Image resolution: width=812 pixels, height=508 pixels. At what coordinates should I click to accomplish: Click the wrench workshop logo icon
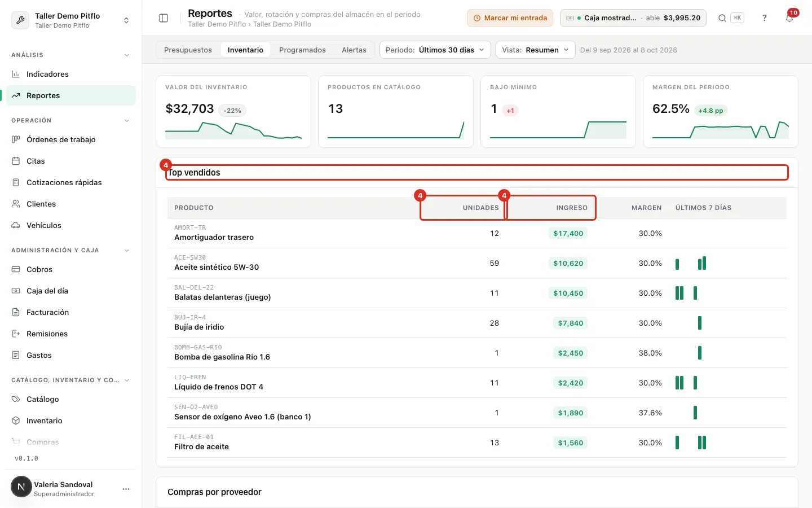point(20,20)
